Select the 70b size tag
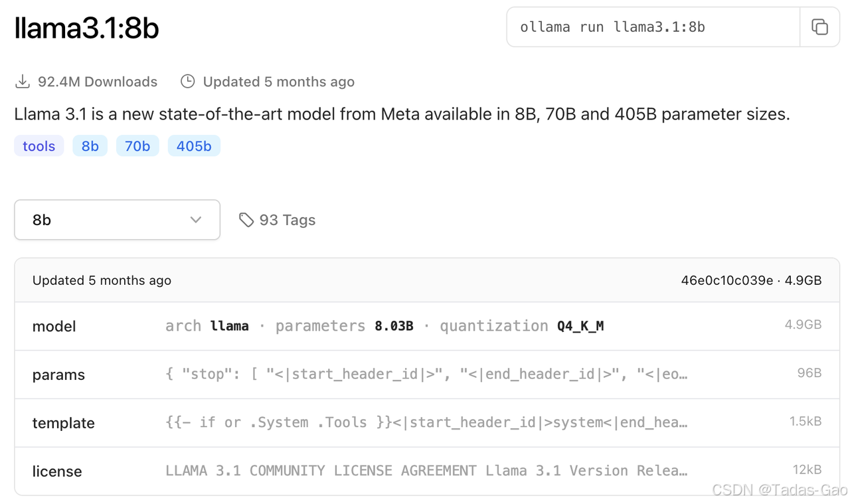Viewport: 850px width, 504px height. coord(137,146)
